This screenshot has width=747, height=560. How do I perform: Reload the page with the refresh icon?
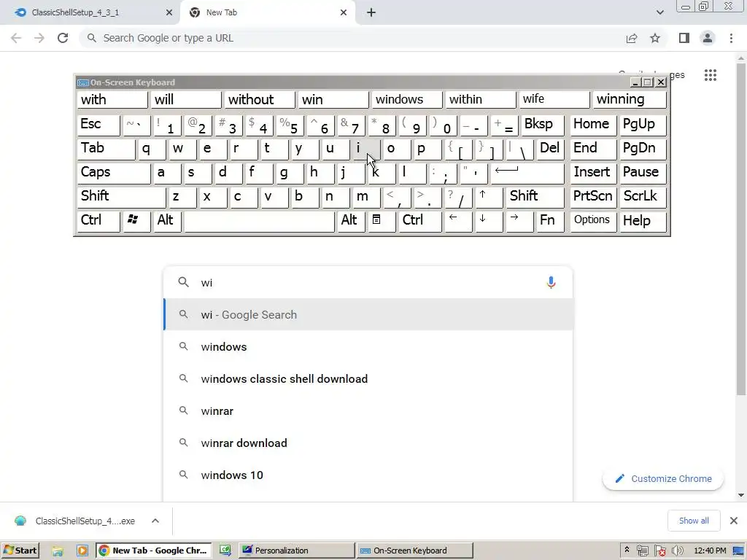63,38
